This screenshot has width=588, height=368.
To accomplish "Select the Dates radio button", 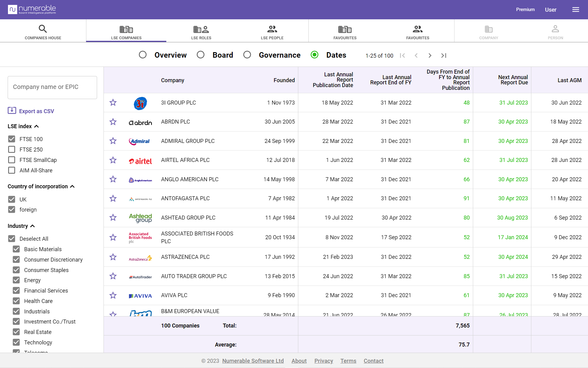I will [x=315, y=55].
